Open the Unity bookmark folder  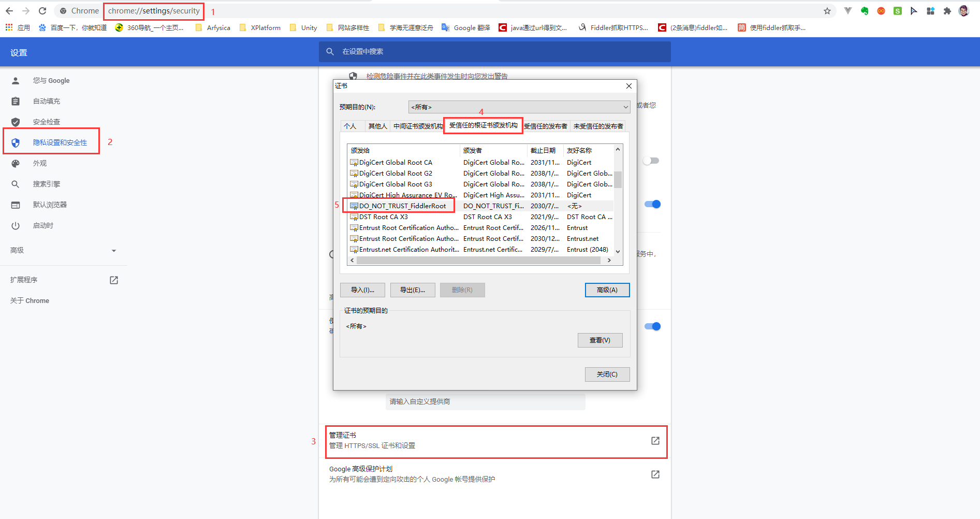[304, 27]
